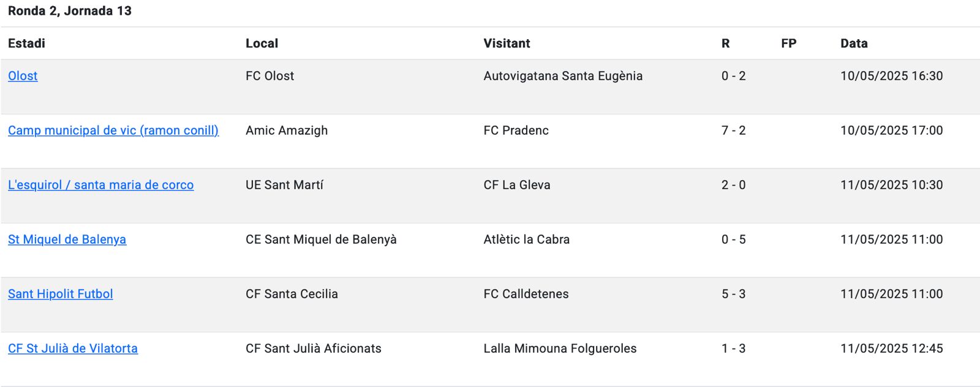This screenshot has height=387, width=980.
Task: Click Atlètic la Cabra visitor team
Action: (x=526, y=239)
